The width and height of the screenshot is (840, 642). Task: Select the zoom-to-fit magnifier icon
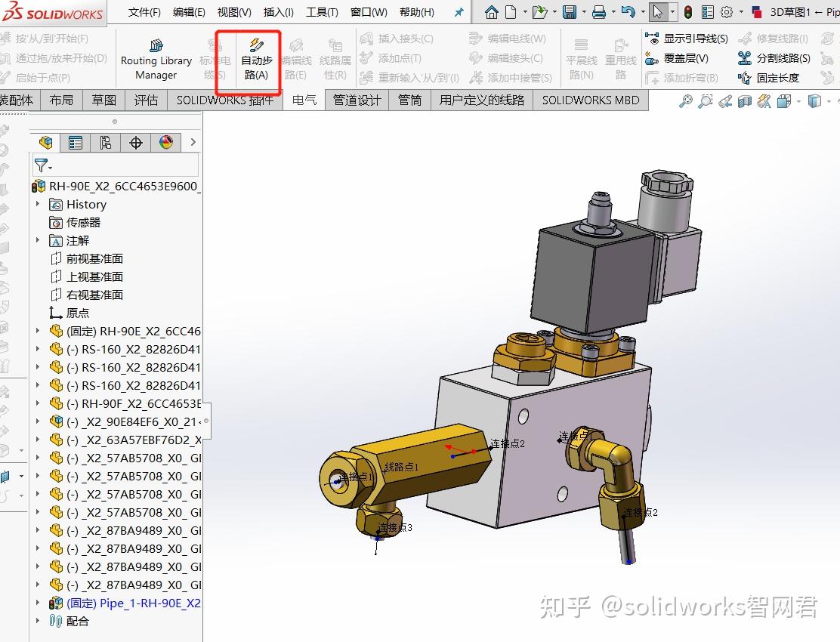(687, 99)
